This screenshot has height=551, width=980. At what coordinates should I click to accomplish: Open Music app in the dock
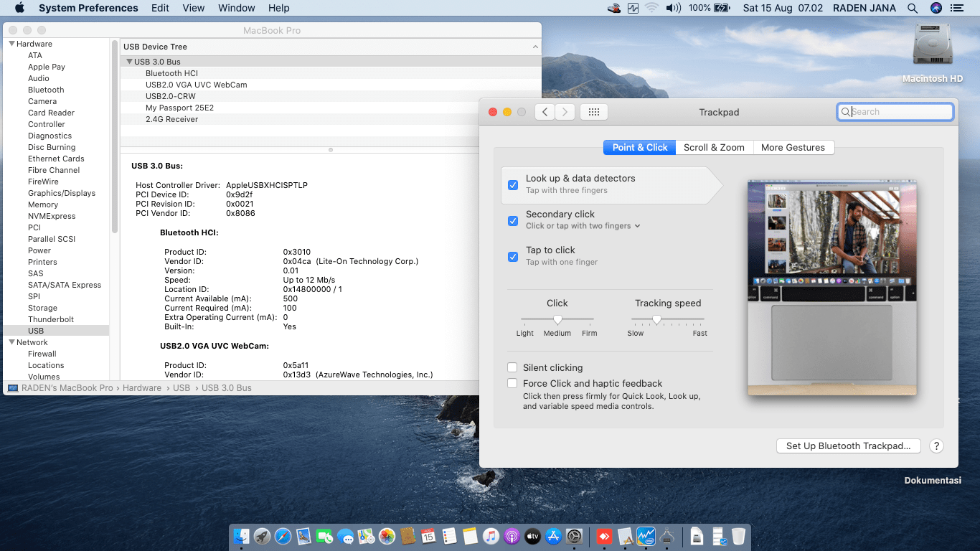coord(491,536)
